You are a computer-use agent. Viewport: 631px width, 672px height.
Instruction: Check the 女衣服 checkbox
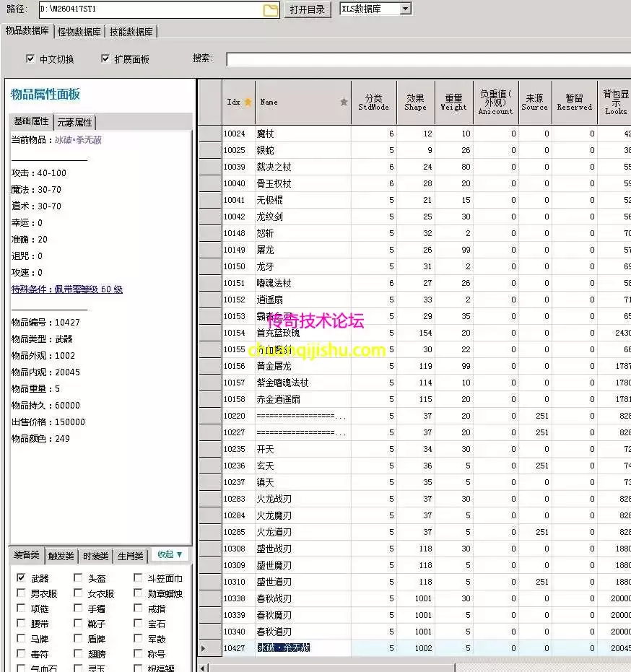coord(78,593)
